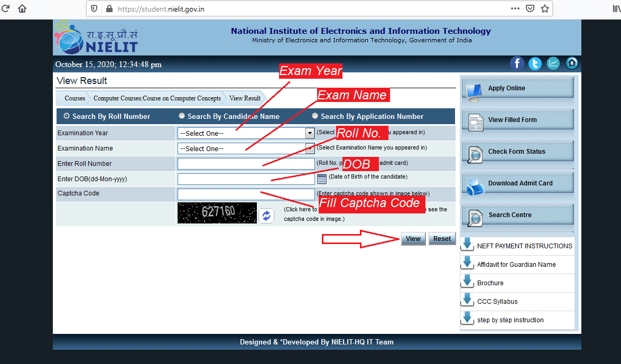Select the Search By Candidate Name radio button
Screen dimensions: 621x364
[x=182, y=116]
